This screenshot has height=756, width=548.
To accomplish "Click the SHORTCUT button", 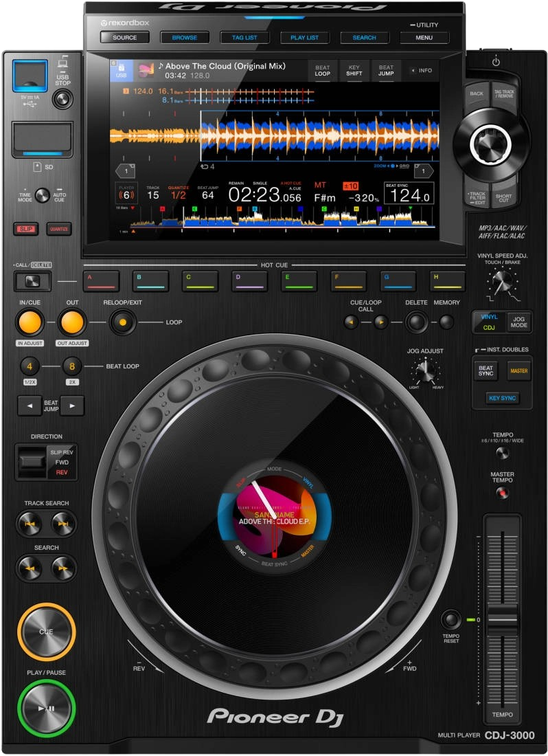I will 504,197.
